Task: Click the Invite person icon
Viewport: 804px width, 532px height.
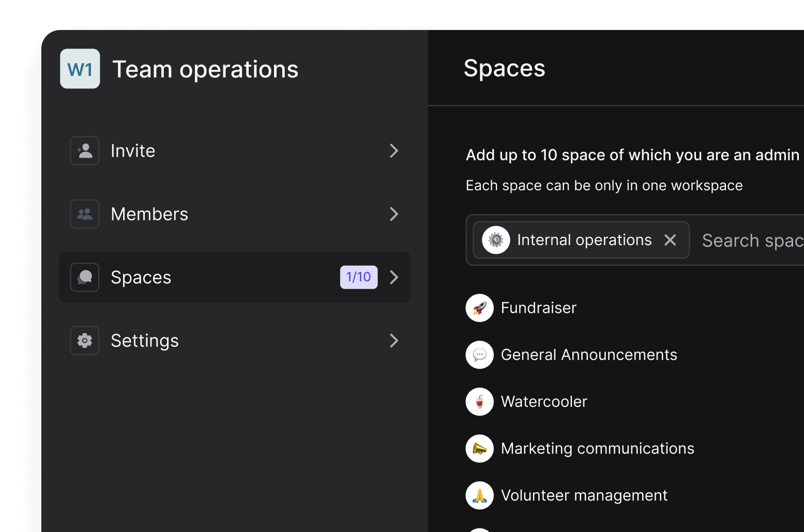Action: point(84,150)
